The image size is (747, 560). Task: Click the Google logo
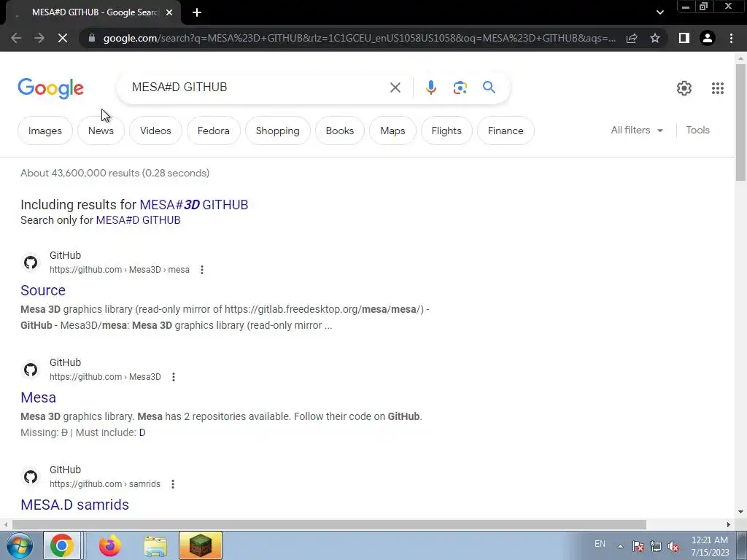50,88
